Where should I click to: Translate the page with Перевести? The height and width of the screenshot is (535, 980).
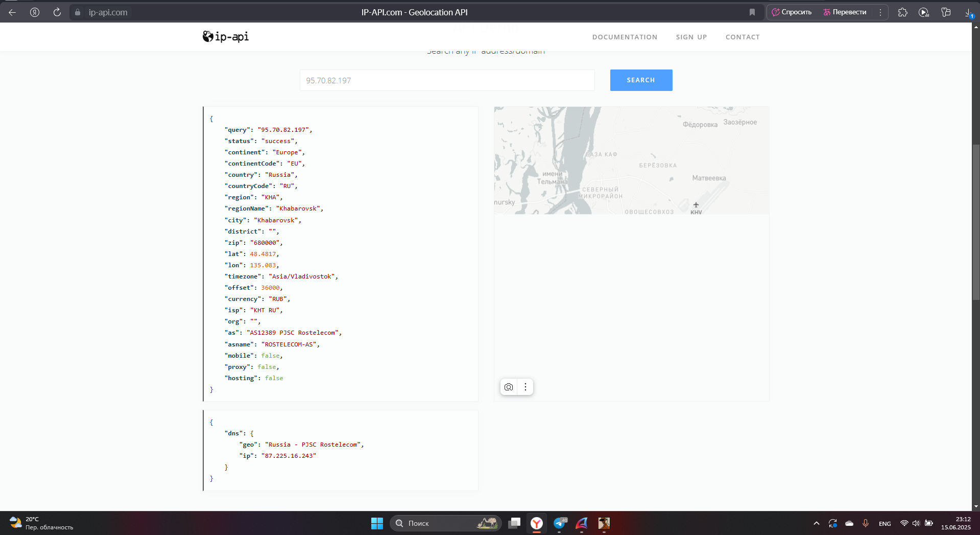[845, 12]
